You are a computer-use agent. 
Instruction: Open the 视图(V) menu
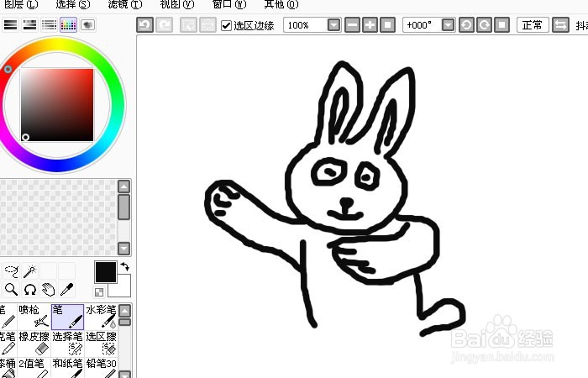pos(177,4)
